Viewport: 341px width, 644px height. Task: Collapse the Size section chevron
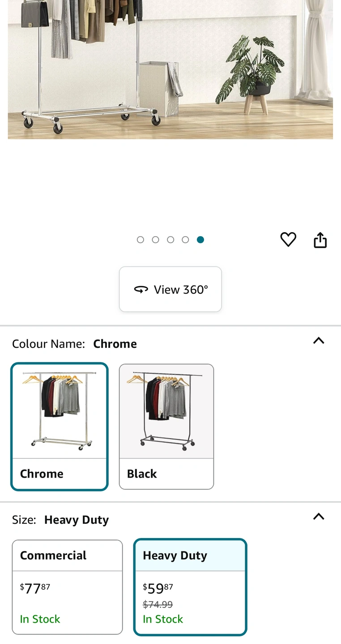319,517
